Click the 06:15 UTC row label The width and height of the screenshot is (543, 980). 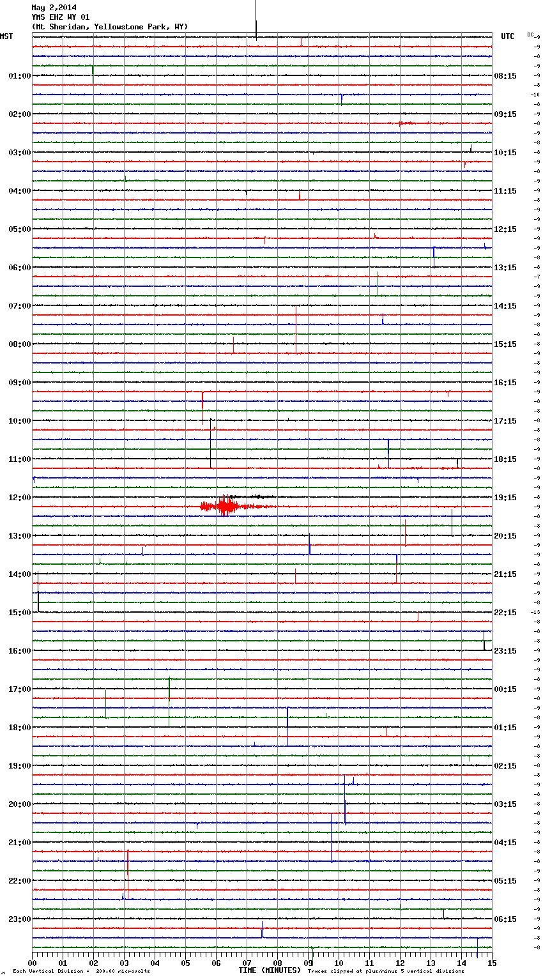click(505, 919)
